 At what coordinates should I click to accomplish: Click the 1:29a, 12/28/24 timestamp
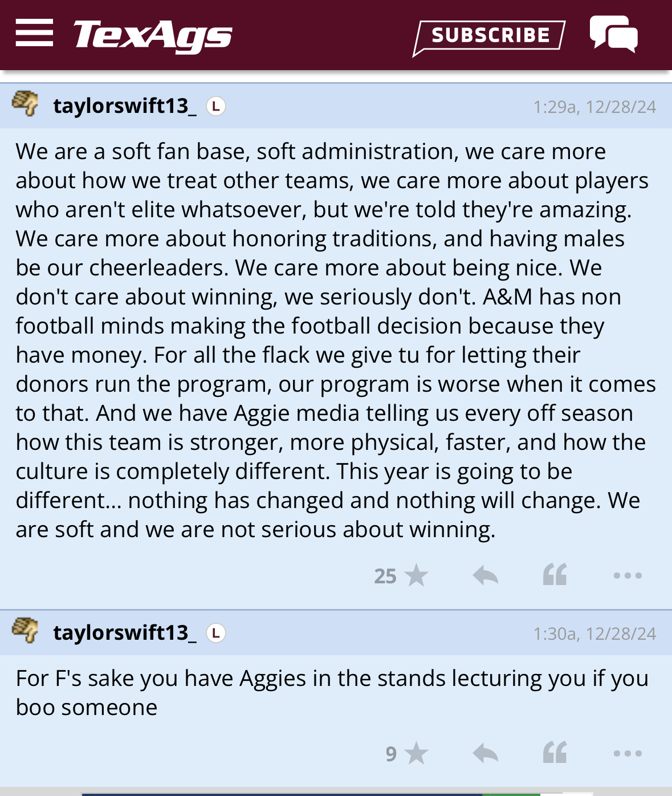[x=594, y=107]
